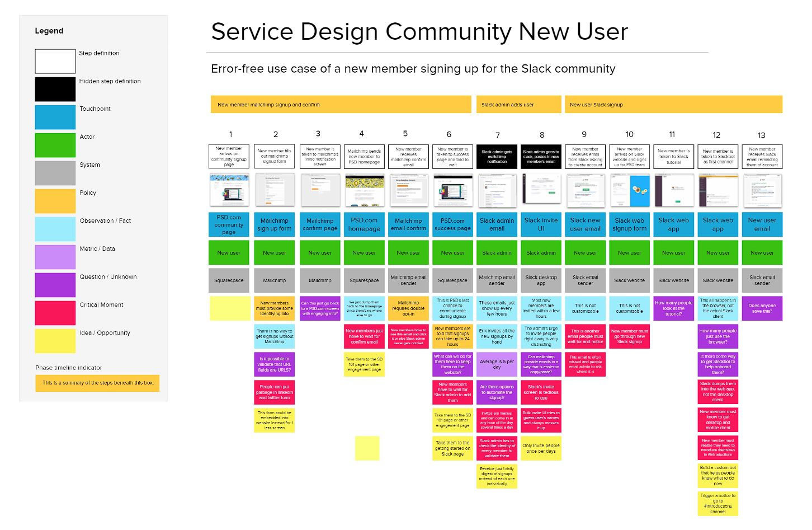Viewport: 812px width, 530px height.
Task: Open the step 2 mailchimp signup form thumbnail
Action: (x=275, y=190)
